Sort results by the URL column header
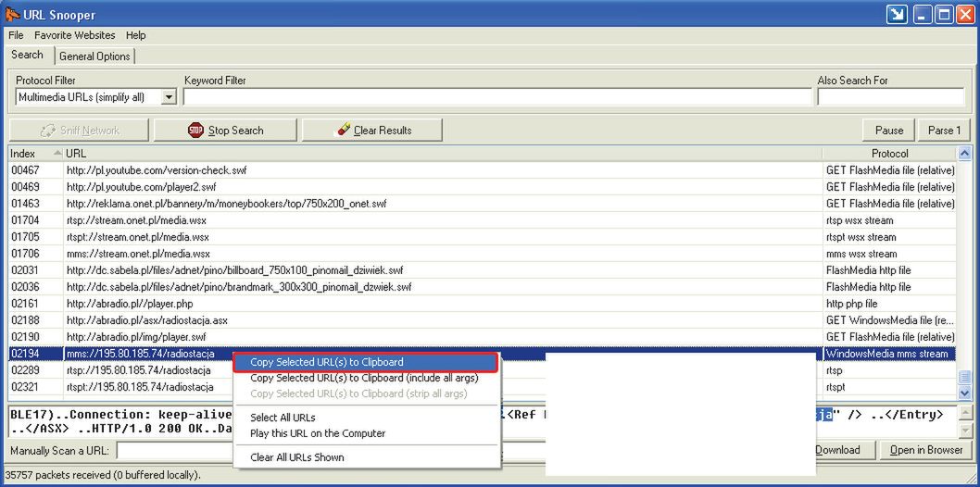The image size is (980, 487). point(443,153)
